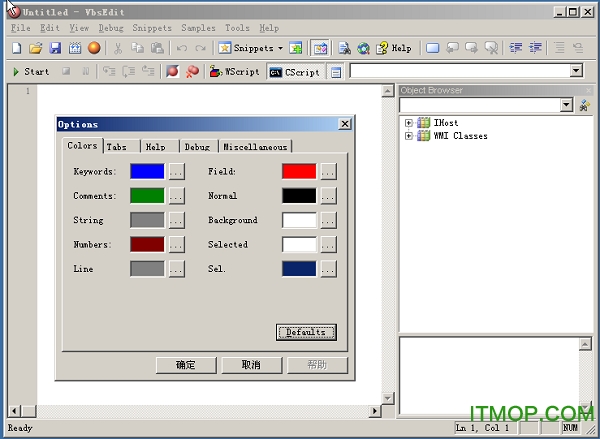Click the blue Keywords color swatch
600x439 pixels.
(147, 171)
